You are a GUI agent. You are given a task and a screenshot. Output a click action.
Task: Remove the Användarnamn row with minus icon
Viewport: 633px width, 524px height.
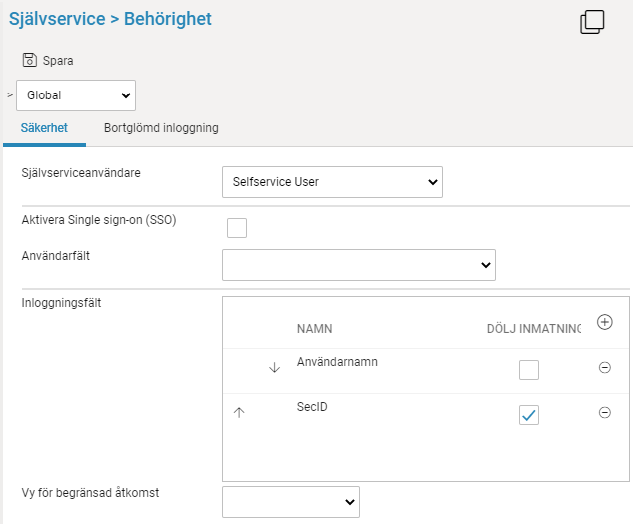click(x=604, y=368)
